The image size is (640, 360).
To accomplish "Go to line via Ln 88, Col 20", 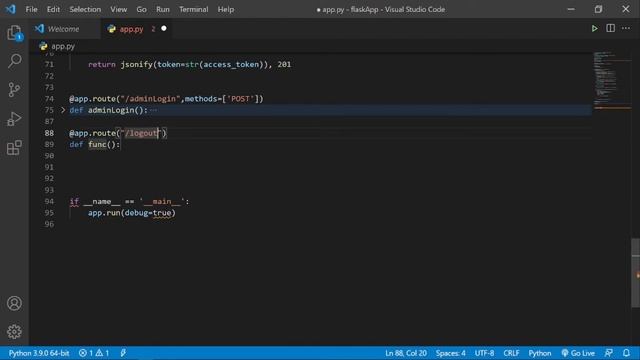I will point(406,353).
